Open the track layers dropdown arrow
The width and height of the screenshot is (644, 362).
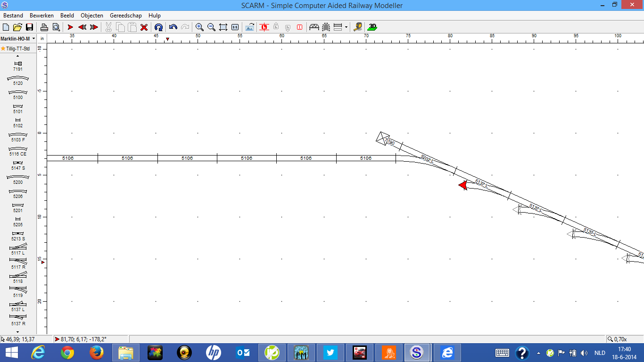click(x=347, y=27)
